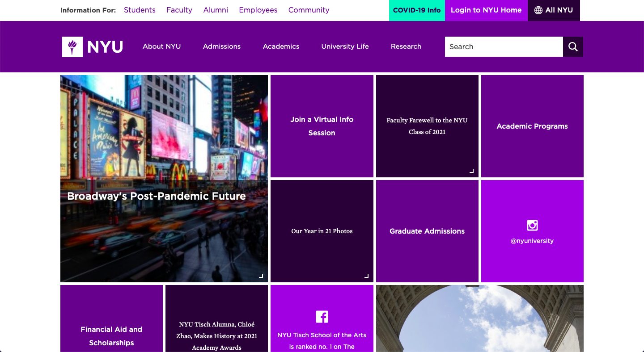Open the Alumni information link
Screen dimensions: 644x352
tap(216, 10)
